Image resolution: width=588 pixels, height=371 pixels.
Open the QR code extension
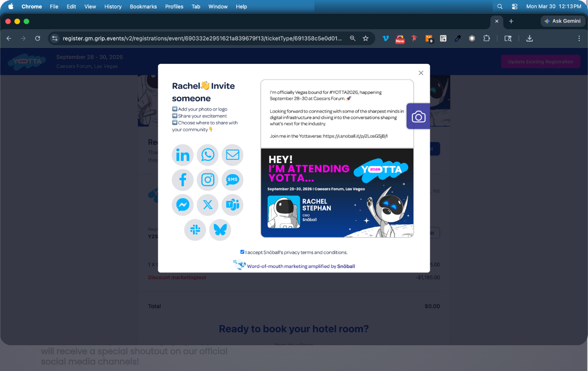tap(443, 38)
